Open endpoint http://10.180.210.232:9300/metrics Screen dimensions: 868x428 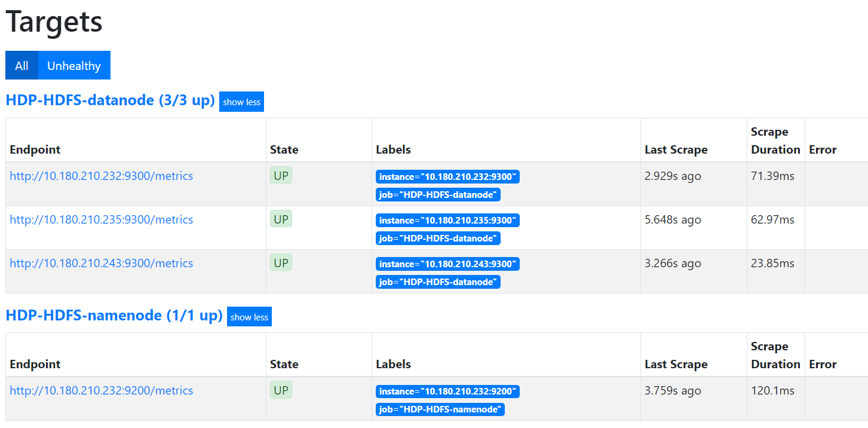pos(101,176)
